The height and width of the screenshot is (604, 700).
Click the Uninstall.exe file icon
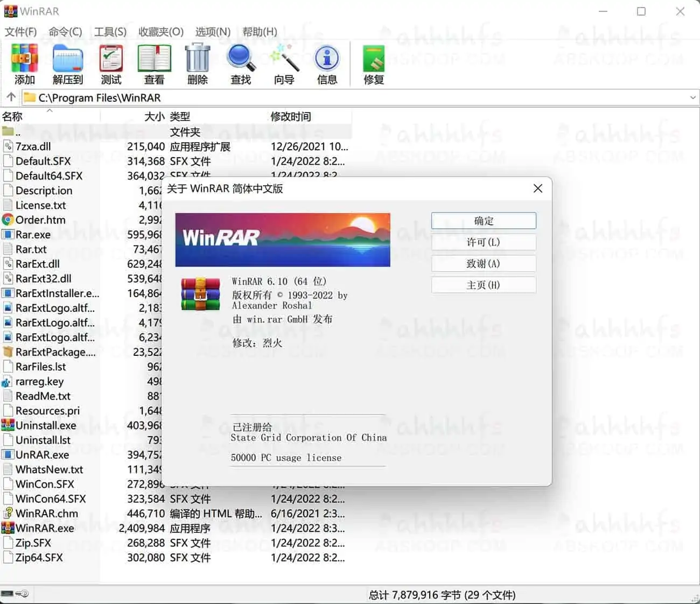(8, 425)
